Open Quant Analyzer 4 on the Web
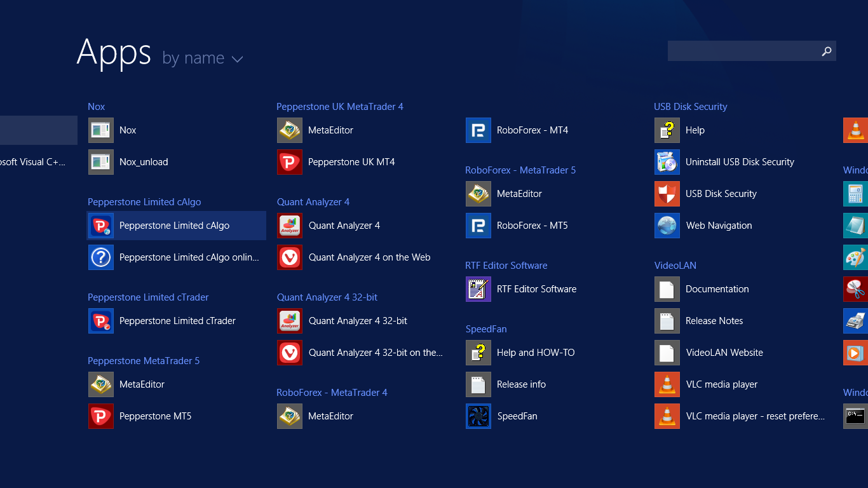 click(365, 257)
